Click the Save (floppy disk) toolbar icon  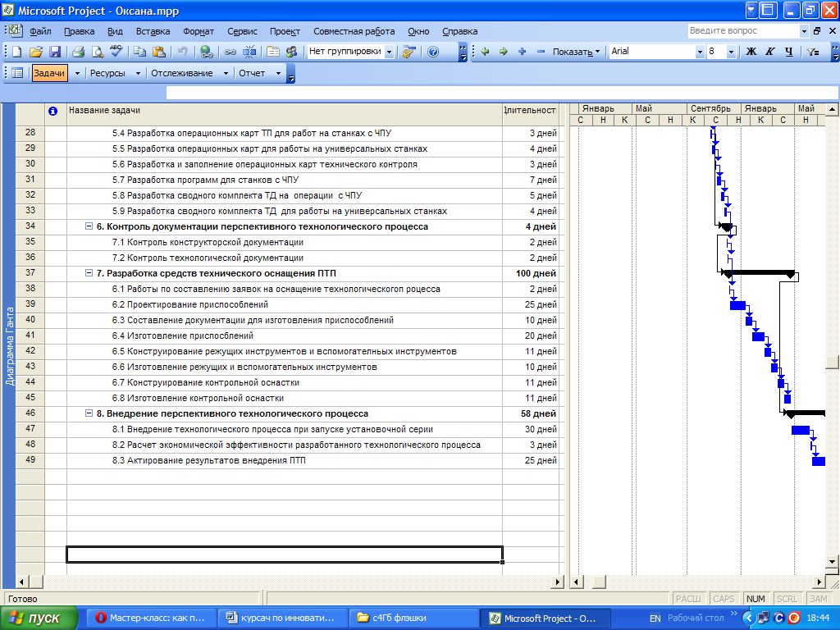(55, 52)
